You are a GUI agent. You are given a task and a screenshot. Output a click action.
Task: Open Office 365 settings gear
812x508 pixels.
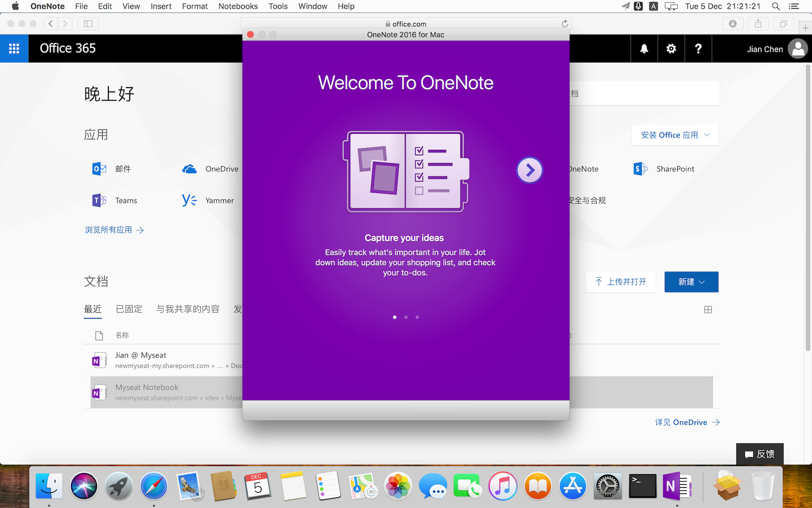(x=671, y=49)
